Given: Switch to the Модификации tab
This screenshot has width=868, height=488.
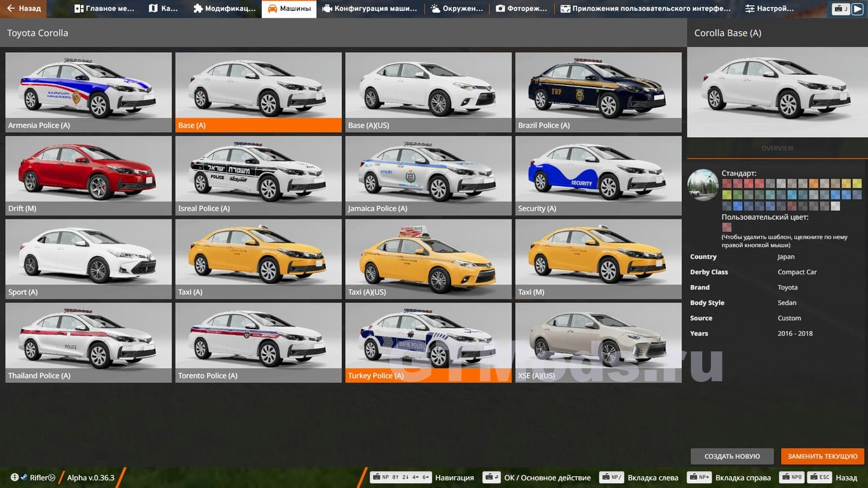Looking at the screenshot, I should [x=224, y=9].
